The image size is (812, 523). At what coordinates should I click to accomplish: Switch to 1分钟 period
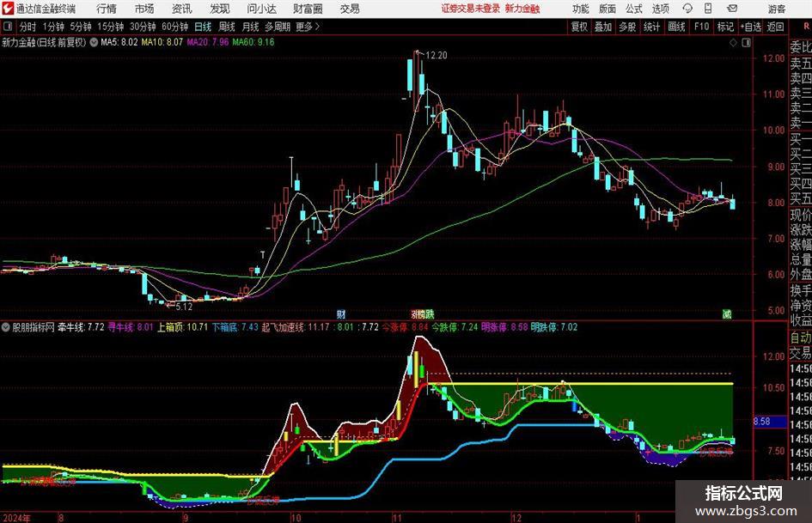click(53, 27)
